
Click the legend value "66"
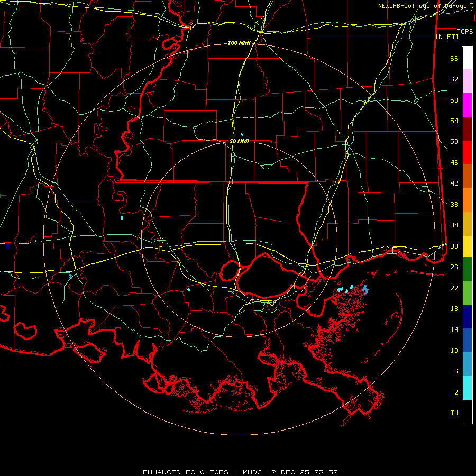(454, 58)
